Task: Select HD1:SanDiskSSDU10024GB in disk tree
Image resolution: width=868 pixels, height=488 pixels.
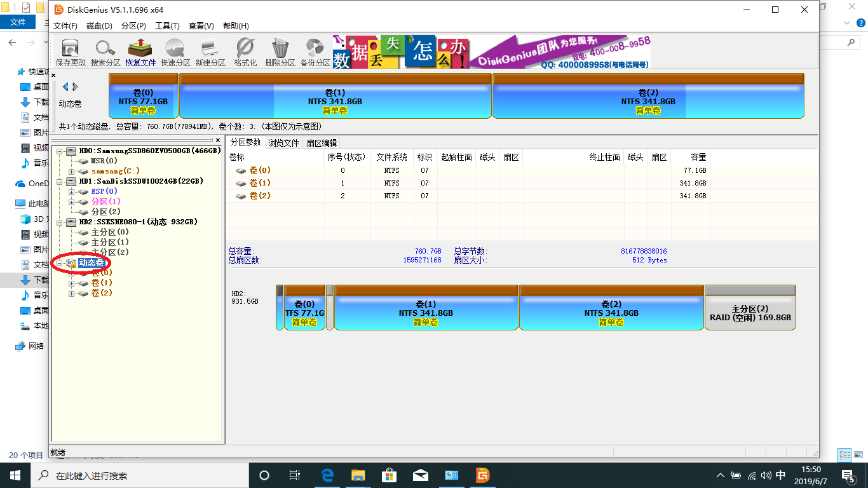Action: (141, 181)
